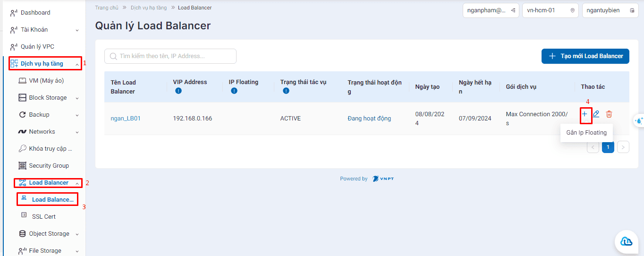The height and width of the screenshot is (256, 644).
Task: Expand the Object Storage chevron
Action: 77,234
